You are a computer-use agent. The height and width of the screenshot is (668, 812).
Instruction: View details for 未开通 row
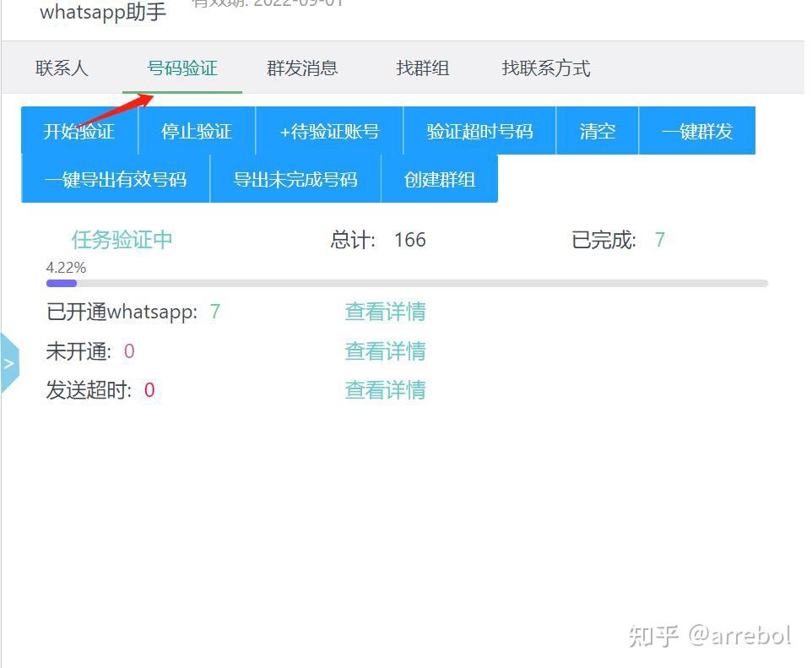pyautogui.click(x=385, y=350)
